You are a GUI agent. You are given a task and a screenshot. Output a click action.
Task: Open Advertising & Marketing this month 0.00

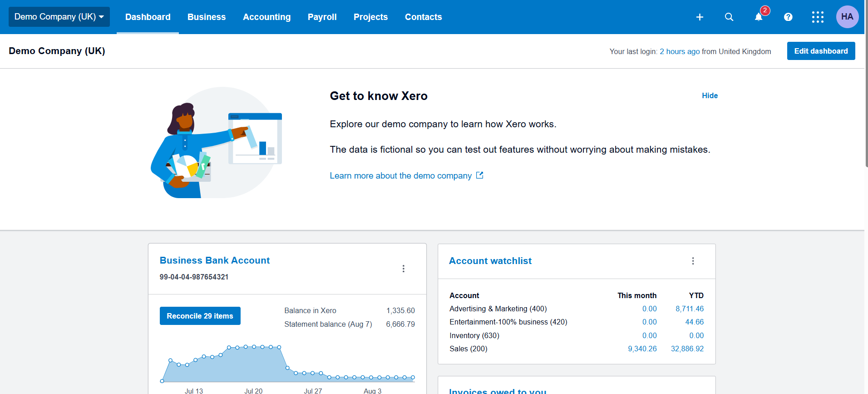[x=650, y=309]
